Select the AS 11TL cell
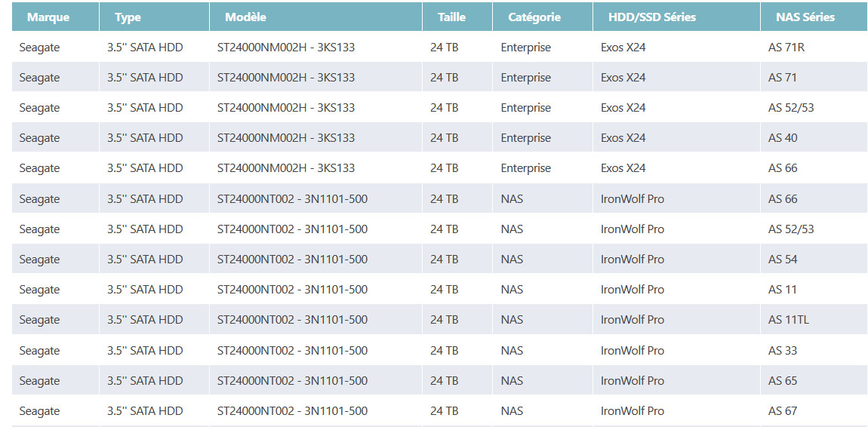 point(788,320)
